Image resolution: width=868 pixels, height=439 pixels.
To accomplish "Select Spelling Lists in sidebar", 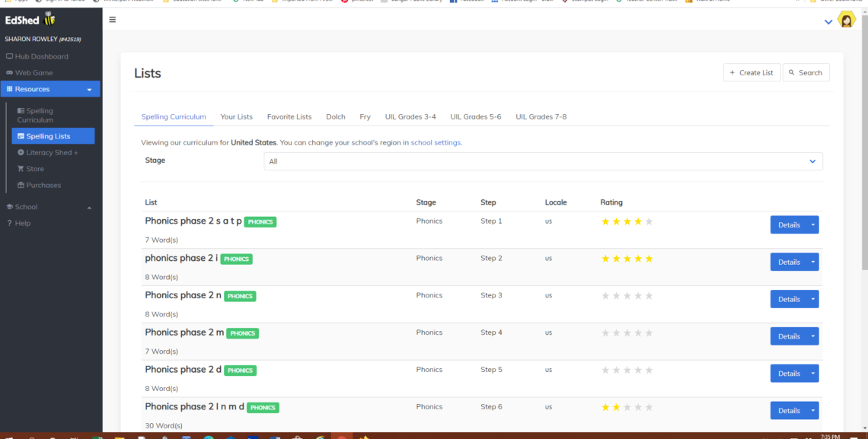I will coord(53,136).
